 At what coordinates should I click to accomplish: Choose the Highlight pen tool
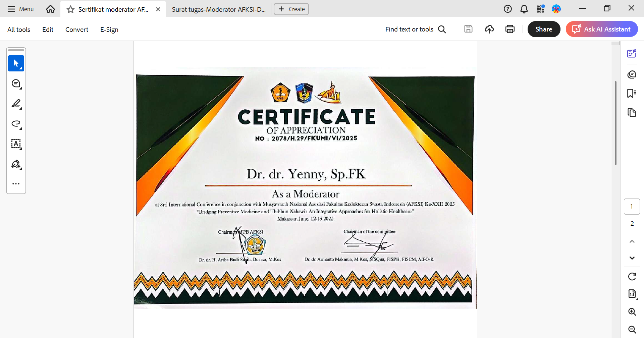pos(16,104)
